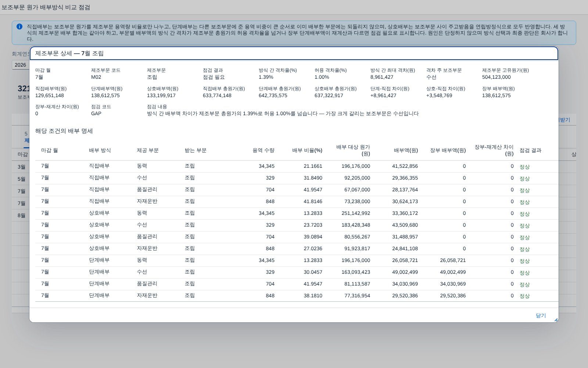Click the 배부 대상 원가 cell 251,142,992
Image resolution: width=588 pixels, height=368 pixels.
click(356, 213)
